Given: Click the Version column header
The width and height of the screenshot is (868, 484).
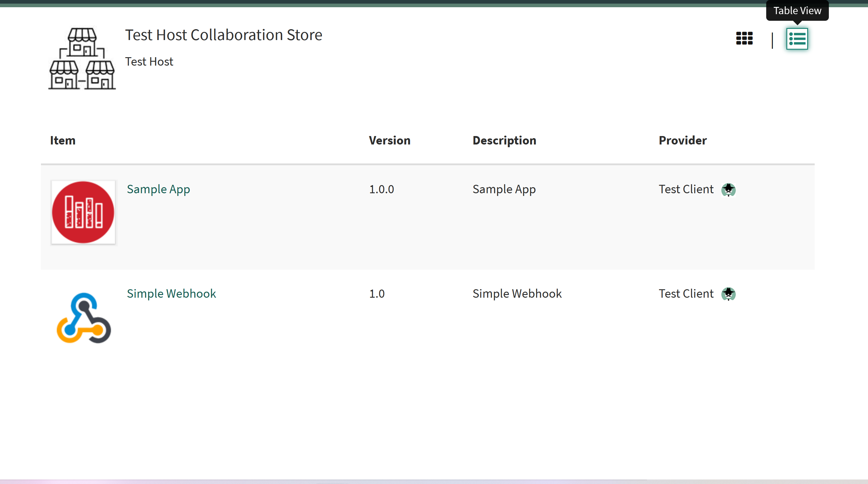Looking at the screenshot, I should 389,141.
